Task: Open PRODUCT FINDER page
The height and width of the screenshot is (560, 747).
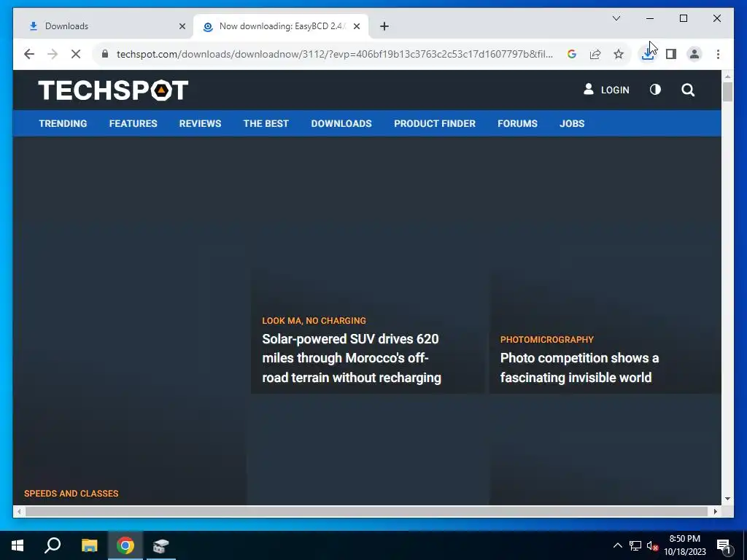Action: [435, 123]
